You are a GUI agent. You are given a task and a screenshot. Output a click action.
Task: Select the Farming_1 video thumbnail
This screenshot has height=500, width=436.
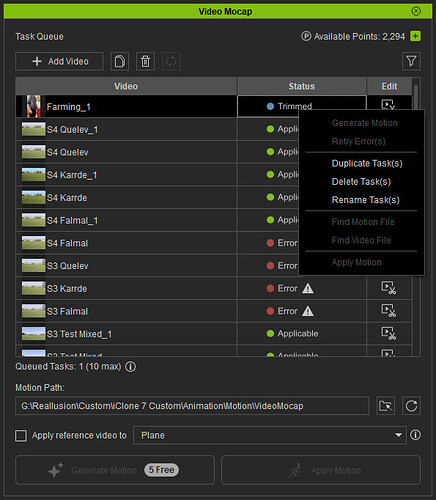33,106
